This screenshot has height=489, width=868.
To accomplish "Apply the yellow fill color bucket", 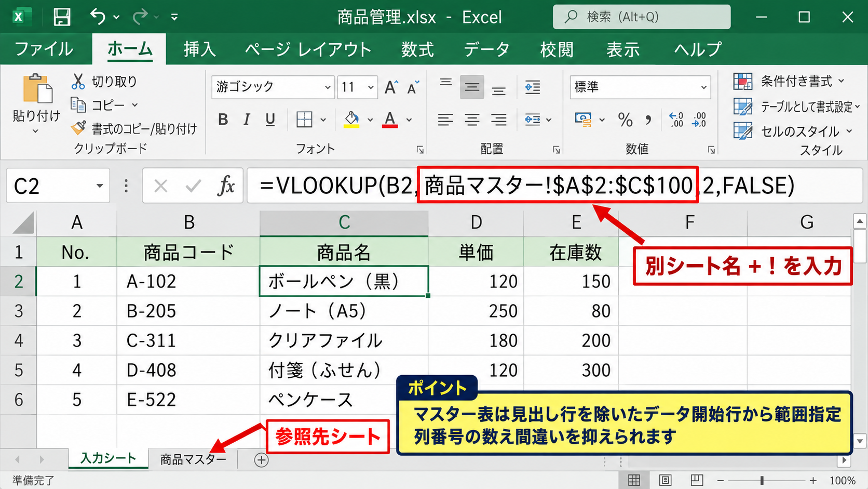I will point(352,120).
